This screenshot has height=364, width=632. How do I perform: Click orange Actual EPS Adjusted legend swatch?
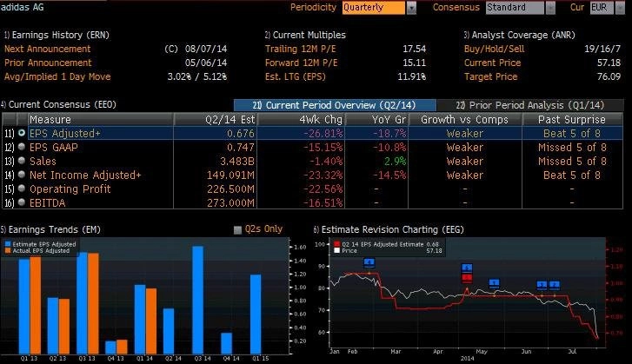[x=8, y=251]
